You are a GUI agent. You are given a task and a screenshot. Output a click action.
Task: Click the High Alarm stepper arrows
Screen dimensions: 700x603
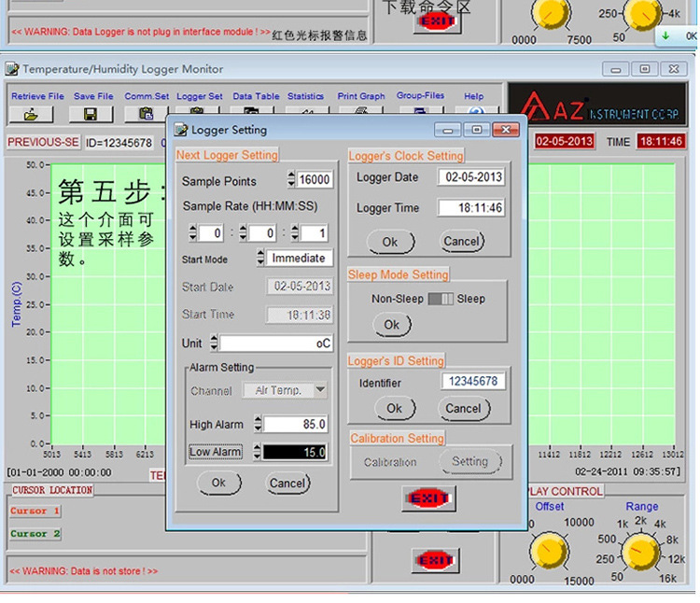(259, 425)
